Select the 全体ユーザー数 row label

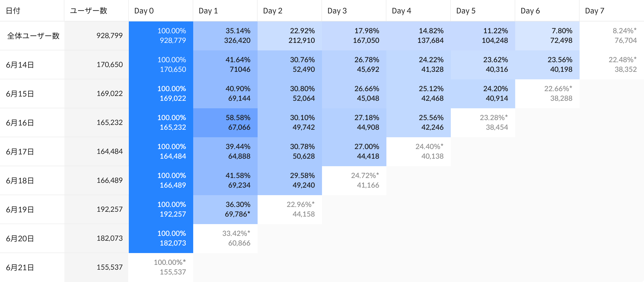pos(33,36)
